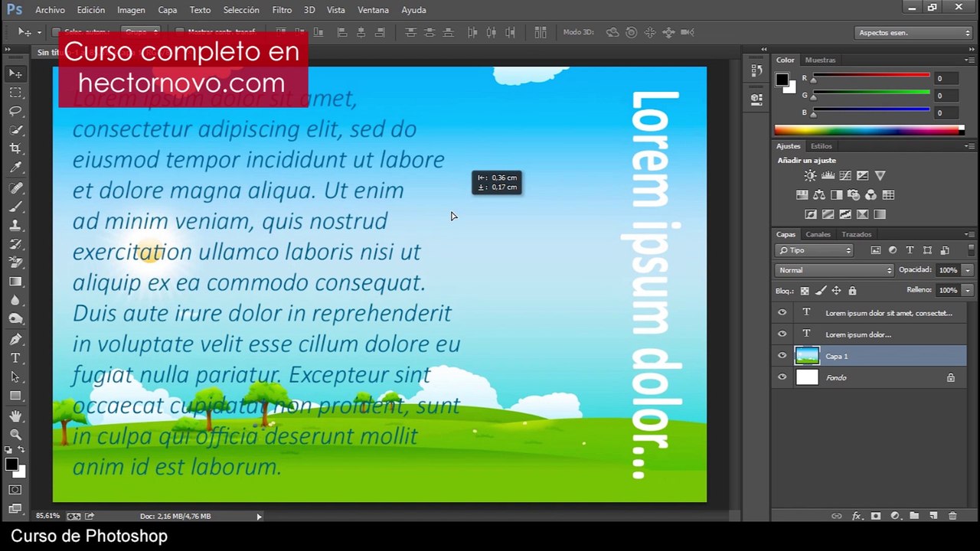The height and width of the screenshot is (551, 980).
Task: Select the Hand tool
Action: pos(15,416)
